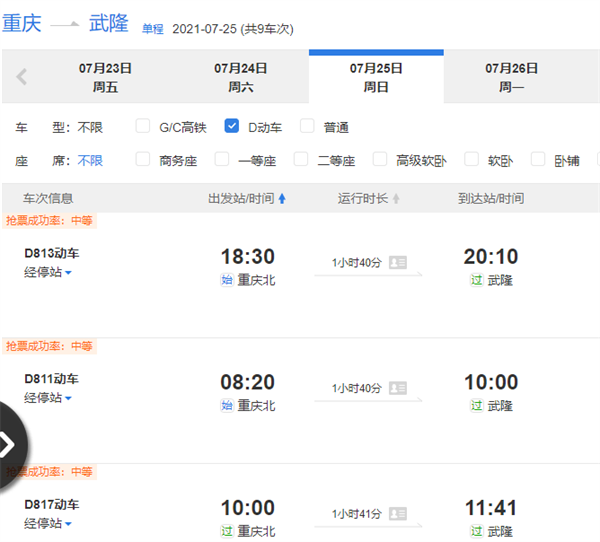Click the black side panel arrow button
The image size is (600, 542).
click(x=8, y=444)
